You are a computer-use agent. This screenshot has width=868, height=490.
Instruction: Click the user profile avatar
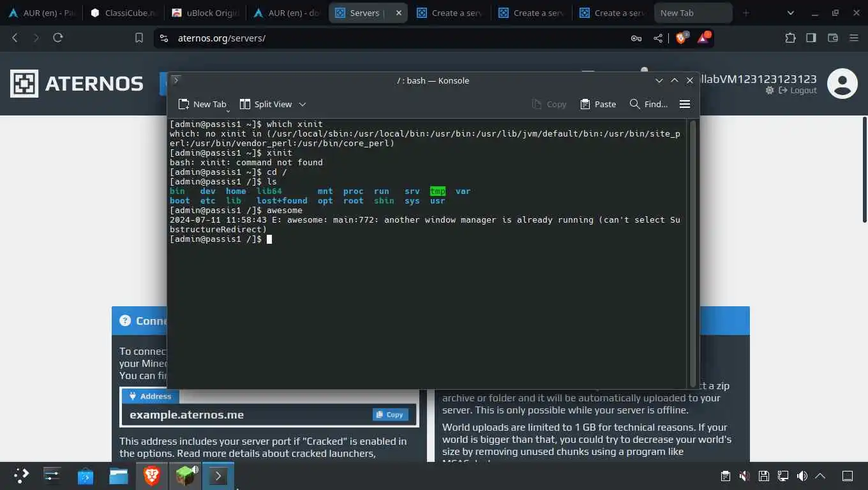[x=842, y=84]
